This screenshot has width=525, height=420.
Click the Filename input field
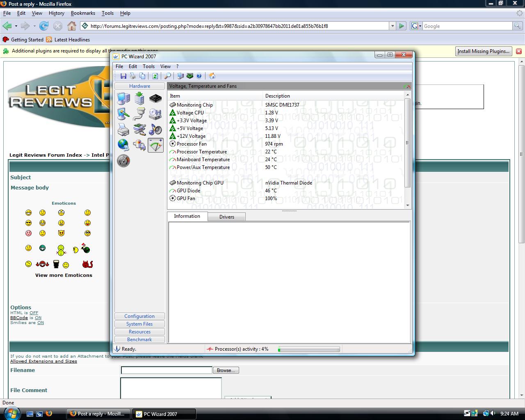(x=167, y=370)
